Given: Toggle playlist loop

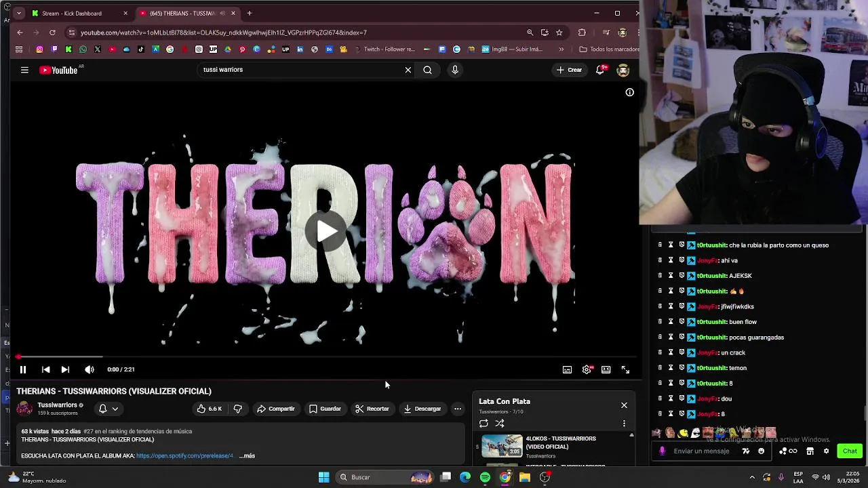Looking at the screenshot, I should pos(484,424).
